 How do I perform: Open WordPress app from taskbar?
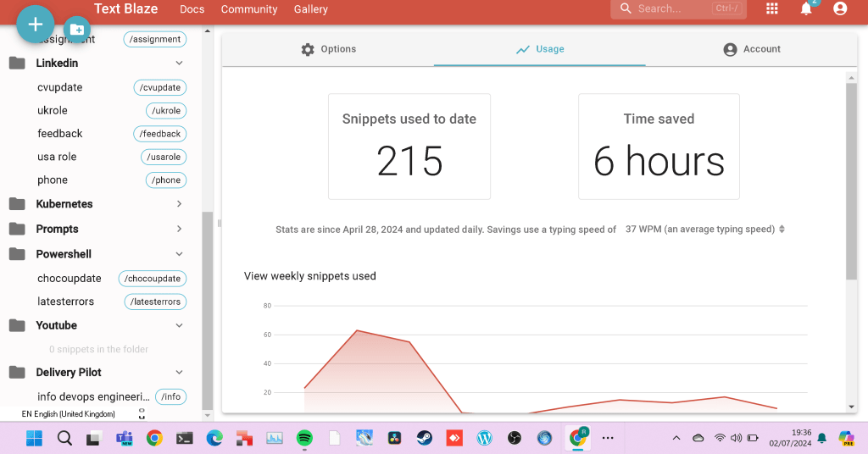484,439
